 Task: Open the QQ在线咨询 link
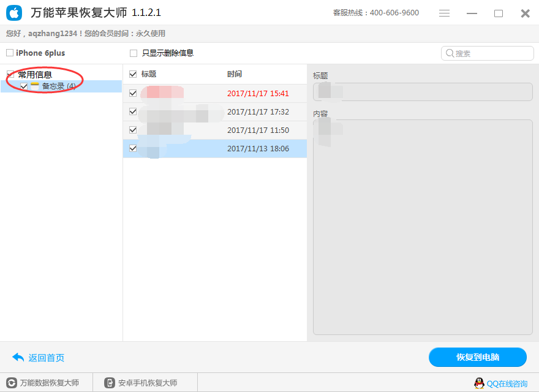pos(507,383)
